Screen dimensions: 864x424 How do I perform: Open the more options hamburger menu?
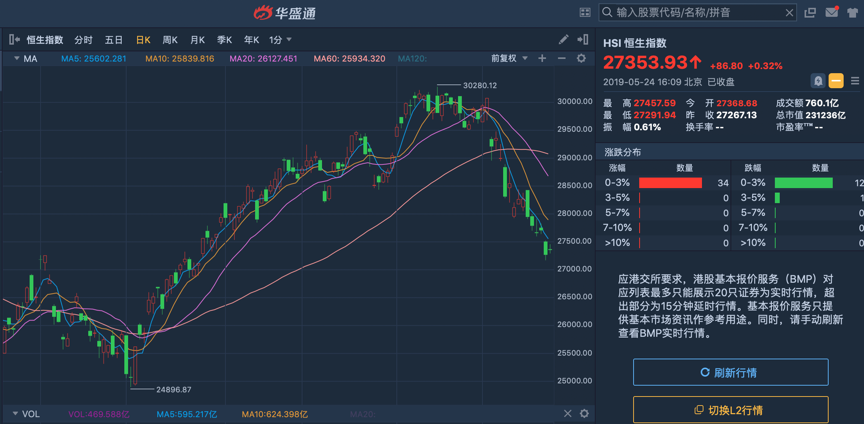click(x=855, y=81)
